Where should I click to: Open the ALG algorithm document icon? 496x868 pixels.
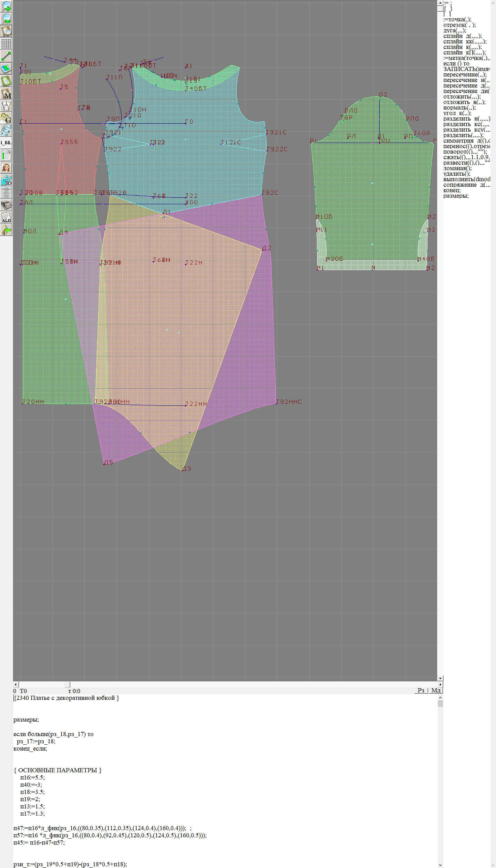click(x=6, y=217)
